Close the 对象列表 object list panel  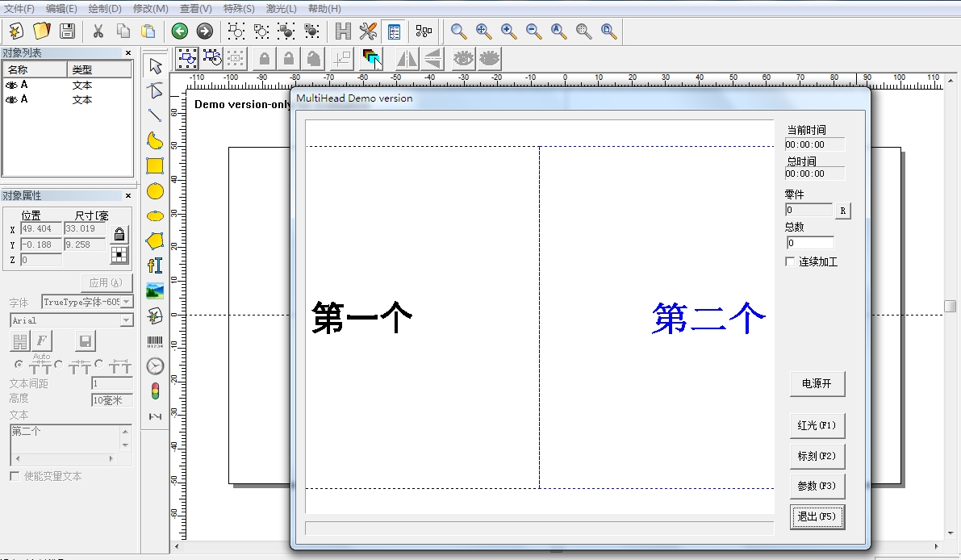128,52
